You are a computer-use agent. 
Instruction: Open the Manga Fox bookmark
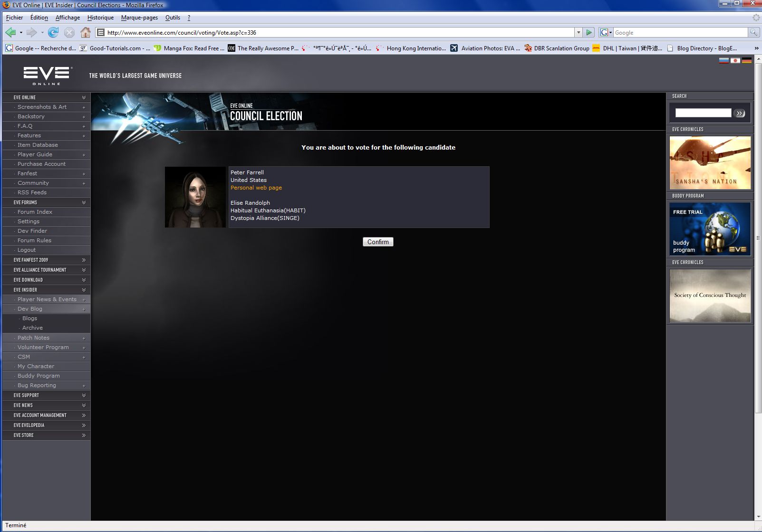(x=189, y=48)
